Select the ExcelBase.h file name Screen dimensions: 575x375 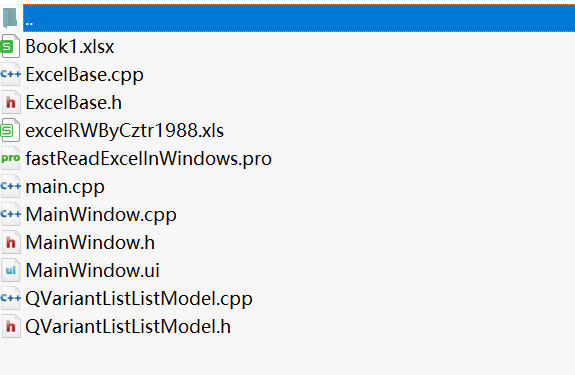[x=73, y=103]
